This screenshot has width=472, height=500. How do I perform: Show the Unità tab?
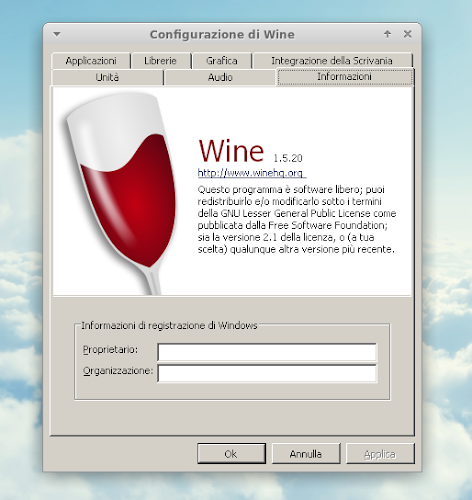(x=107, y=77)
